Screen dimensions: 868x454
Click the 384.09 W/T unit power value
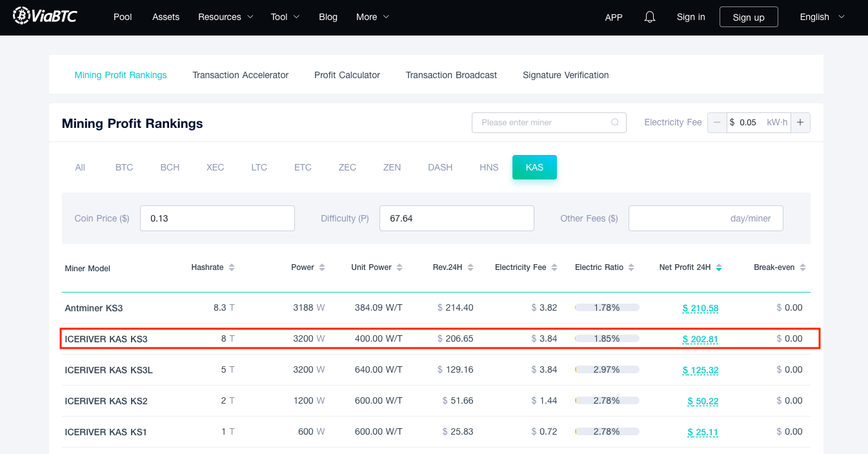(x=379, y=308)
